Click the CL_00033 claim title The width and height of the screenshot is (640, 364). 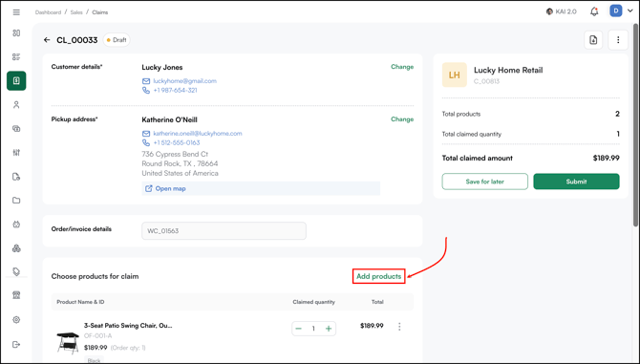(x=77, y=40)
